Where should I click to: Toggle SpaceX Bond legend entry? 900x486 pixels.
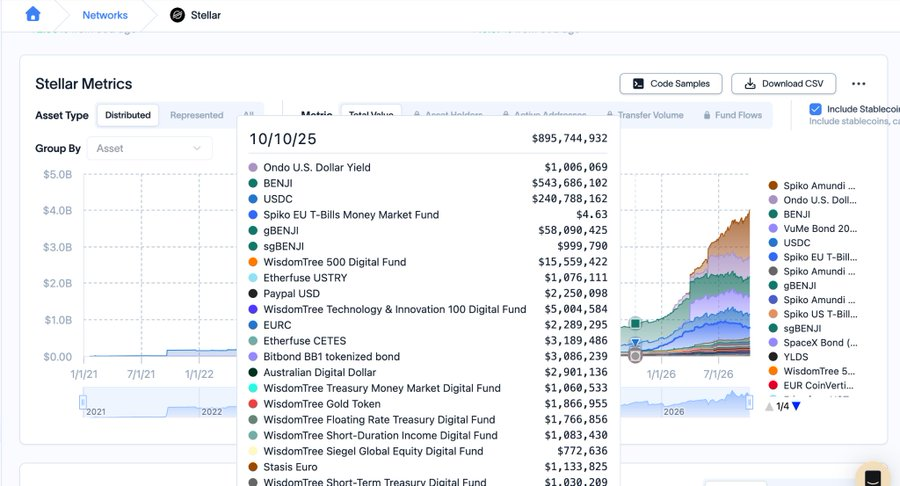[812, 343]
